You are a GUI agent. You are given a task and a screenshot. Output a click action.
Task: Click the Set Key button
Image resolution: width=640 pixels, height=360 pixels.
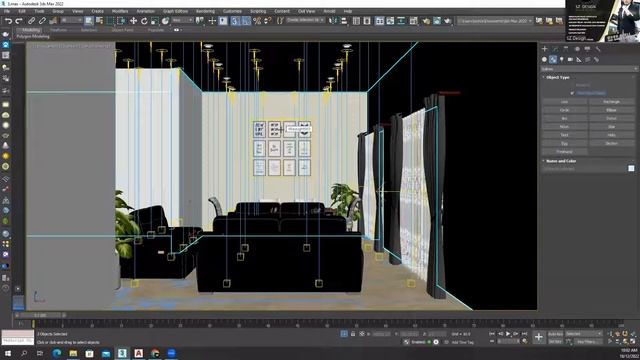555,342
